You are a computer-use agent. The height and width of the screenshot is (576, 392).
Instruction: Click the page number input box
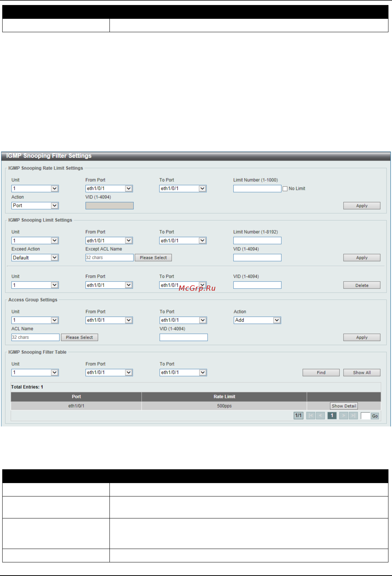coord(366,416)
